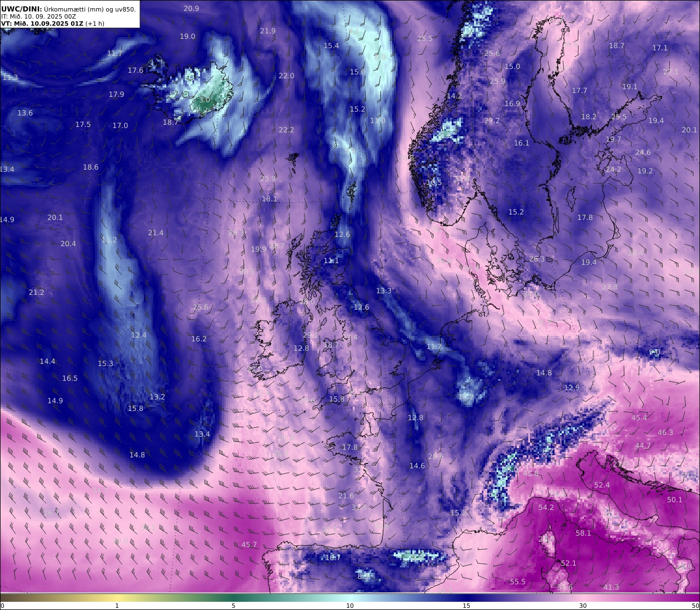Click the 45.4 value
Image resolution: width=700 pixels, height=610 pixels.
click(x=639, y=417)
